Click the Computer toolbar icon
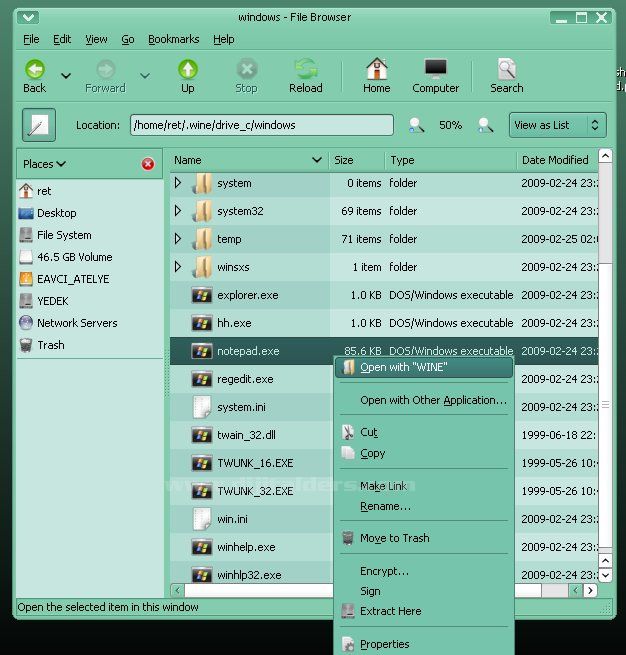This screenshot has width=626, height=655. 435,70
